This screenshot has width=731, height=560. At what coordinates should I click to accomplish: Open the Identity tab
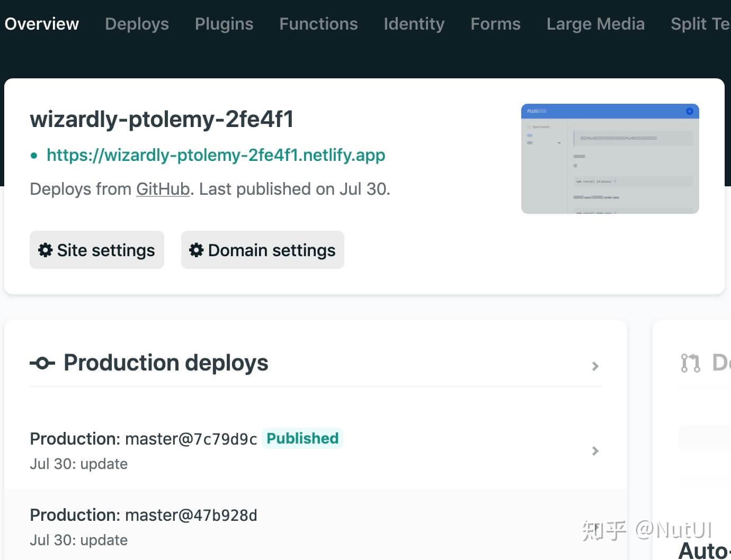(414, 24)
